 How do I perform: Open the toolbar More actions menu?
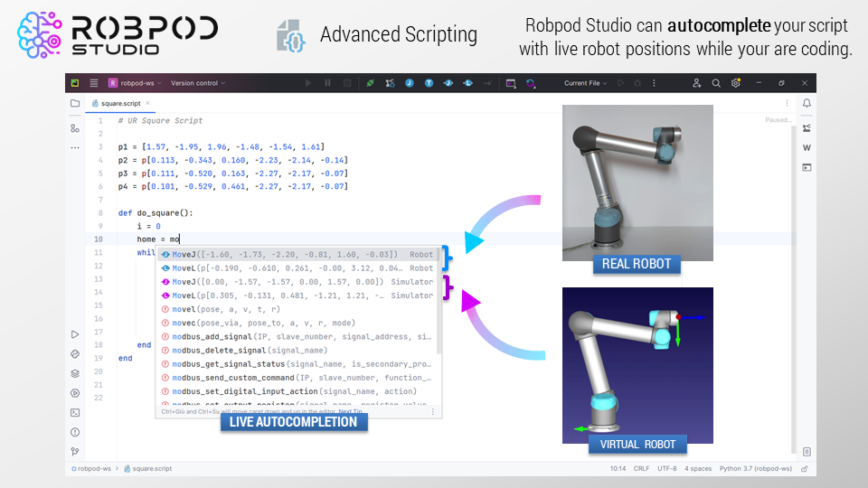coord(654,83)
